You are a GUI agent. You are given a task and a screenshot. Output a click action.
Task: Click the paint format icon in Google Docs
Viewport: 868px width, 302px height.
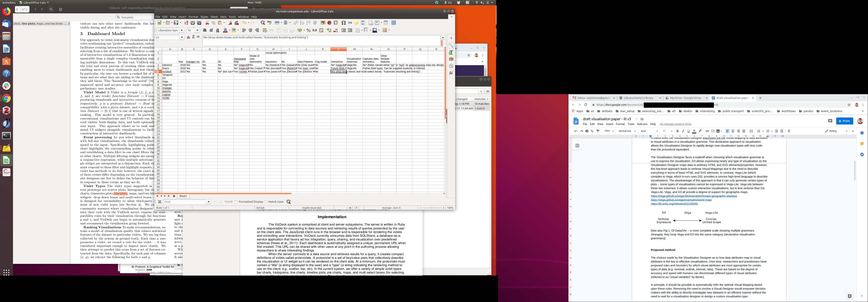click(598, 131)
